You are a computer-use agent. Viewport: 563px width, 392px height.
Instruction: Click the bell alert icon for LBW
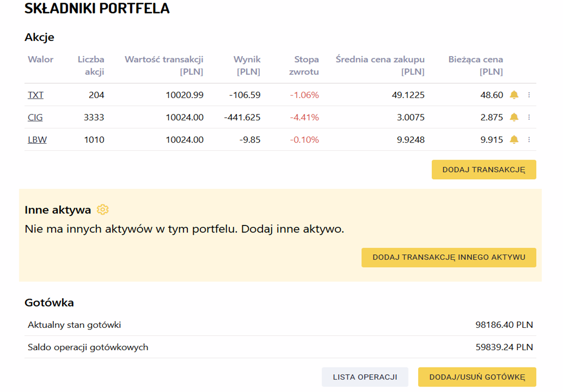pos(513,140)
